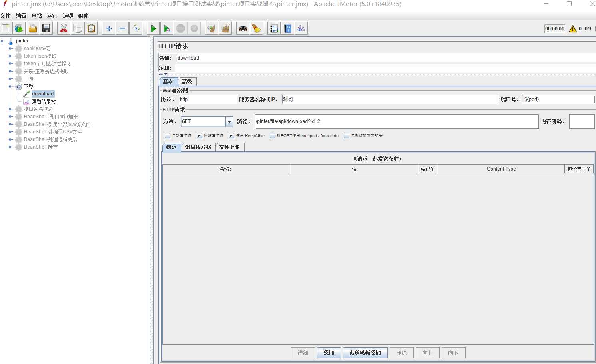This screenshot has height=364, width=596.
Task: Toggle the 使用 KeepAlive checkbox
Action: click(231, 136)
